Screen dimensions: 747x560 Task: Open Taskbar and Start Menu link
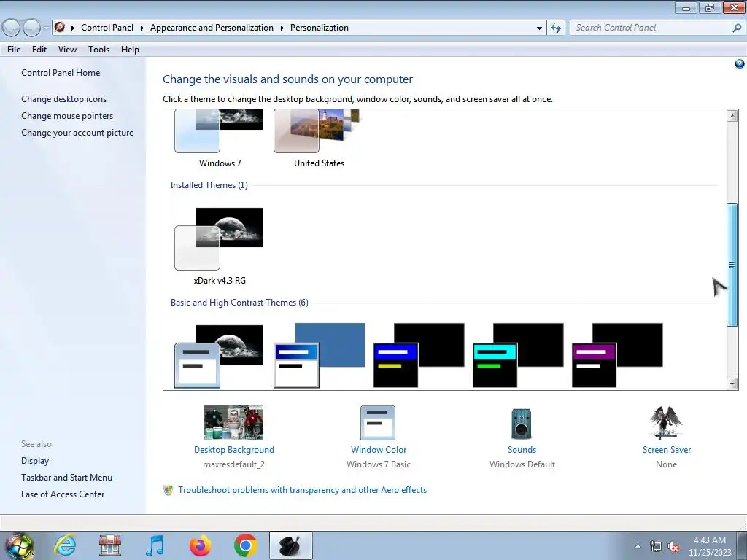point(66,478)
